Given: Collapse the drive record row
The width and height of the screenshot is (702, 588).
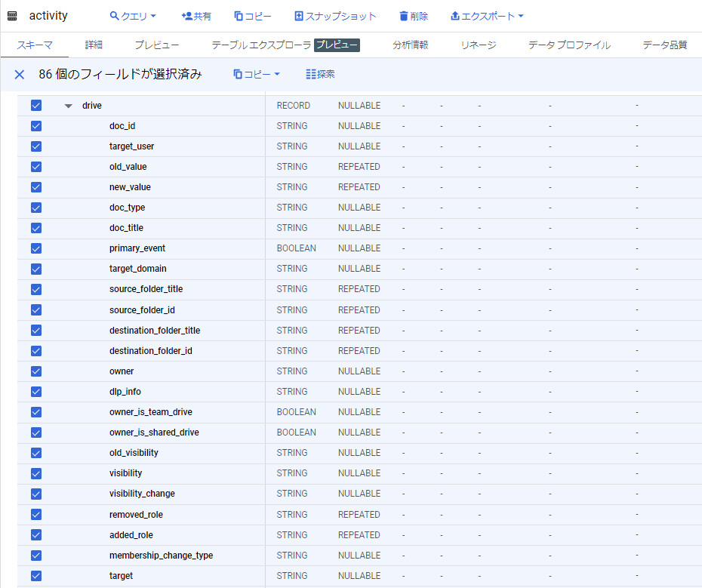Looking at the screenshot, I should pos(69,106).
